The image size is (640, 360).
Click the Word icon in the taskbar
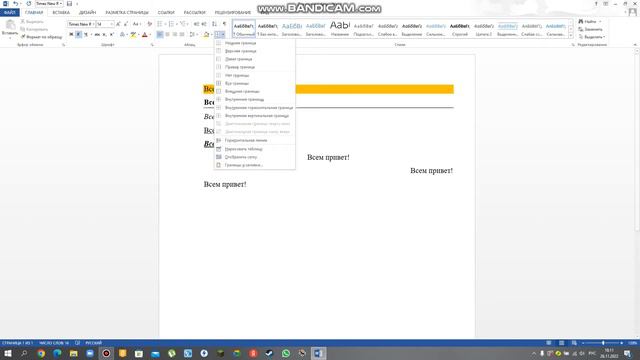click(x=318, y=353)
